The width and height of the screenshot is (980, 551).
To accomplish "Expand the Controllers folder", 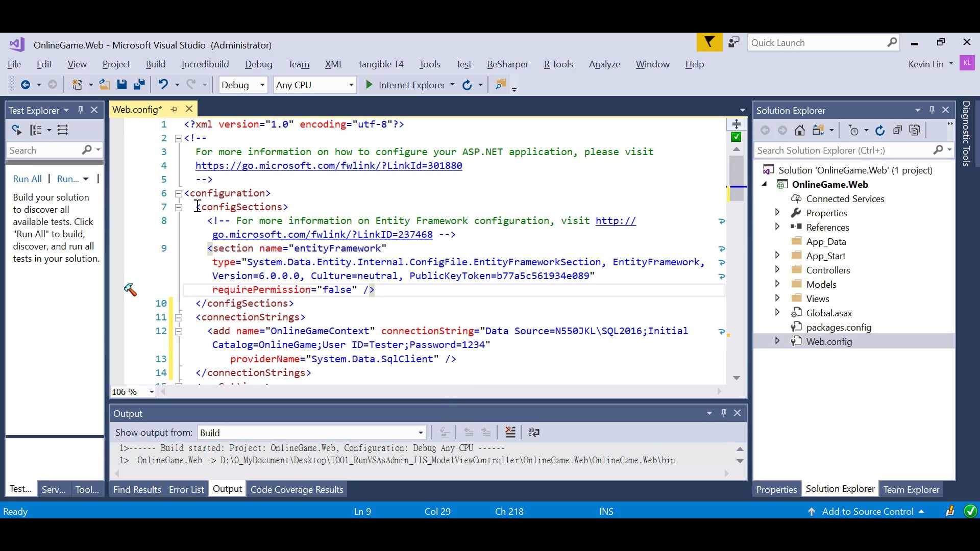I will pyautogui.click(x=778, y=270).
